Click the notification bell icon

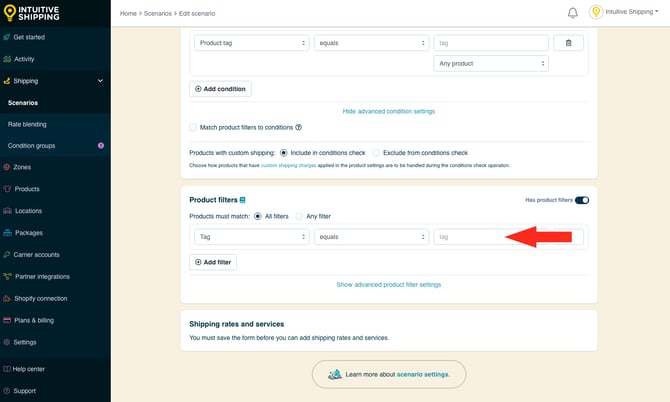573,13
